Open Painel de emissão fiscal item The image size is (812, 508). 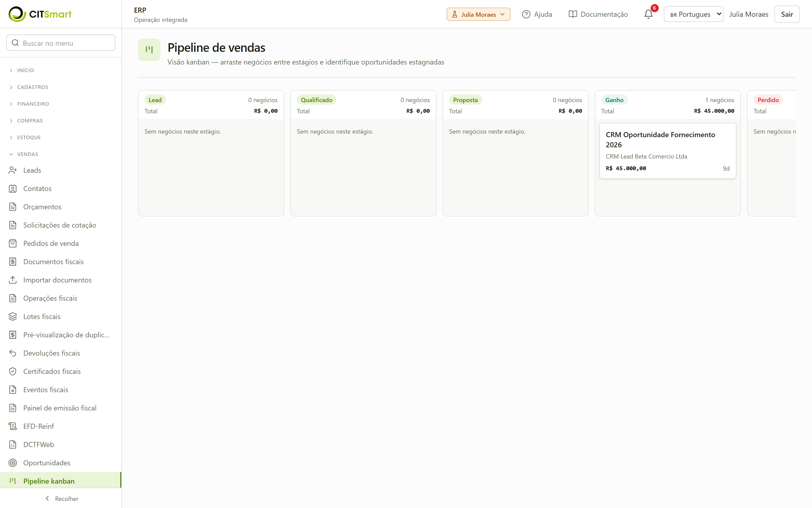pyautogui.click(x=60, y=408)
